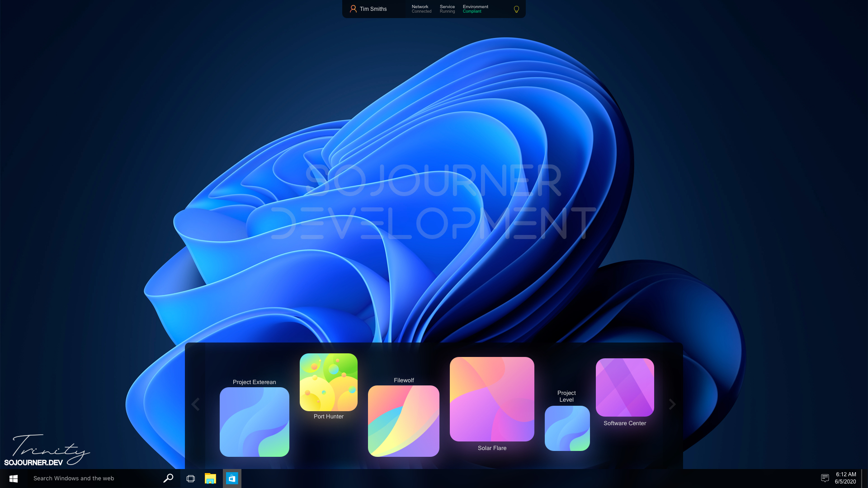
Task: Click the Environment Compliant status
Action: [x=475, y=9]
